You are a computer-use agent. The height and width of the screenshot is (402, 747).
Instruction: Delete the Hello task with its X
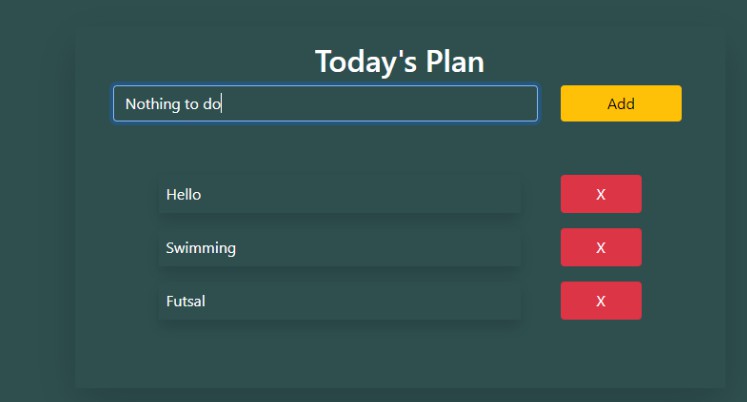point(600,194)
